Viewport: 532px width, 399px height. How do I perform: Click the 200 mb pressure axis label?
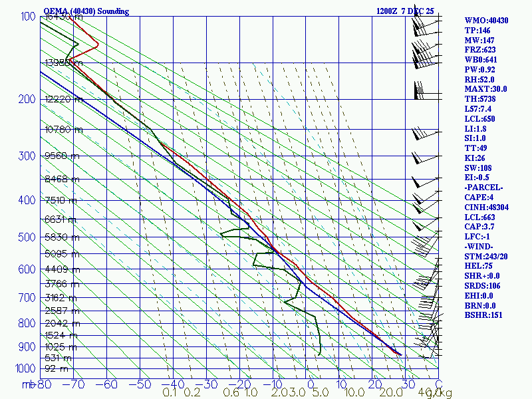tap(27, 99)
